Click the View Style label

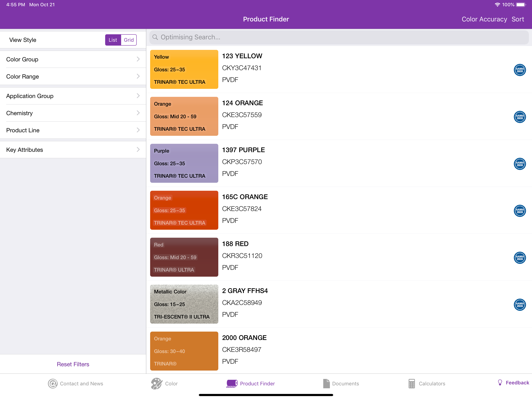(23, 40)
